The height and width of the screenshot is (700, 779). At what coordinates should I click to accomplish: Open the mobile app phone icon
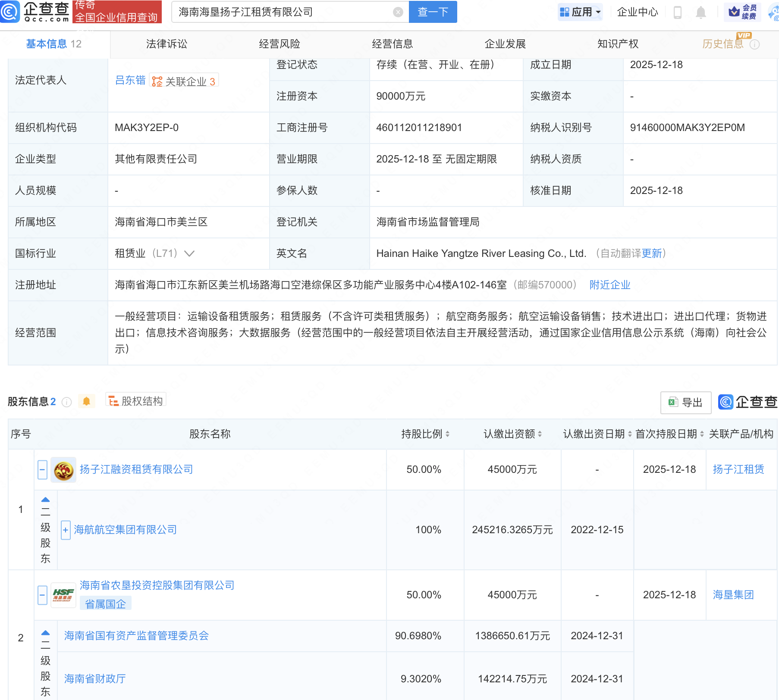677,12
